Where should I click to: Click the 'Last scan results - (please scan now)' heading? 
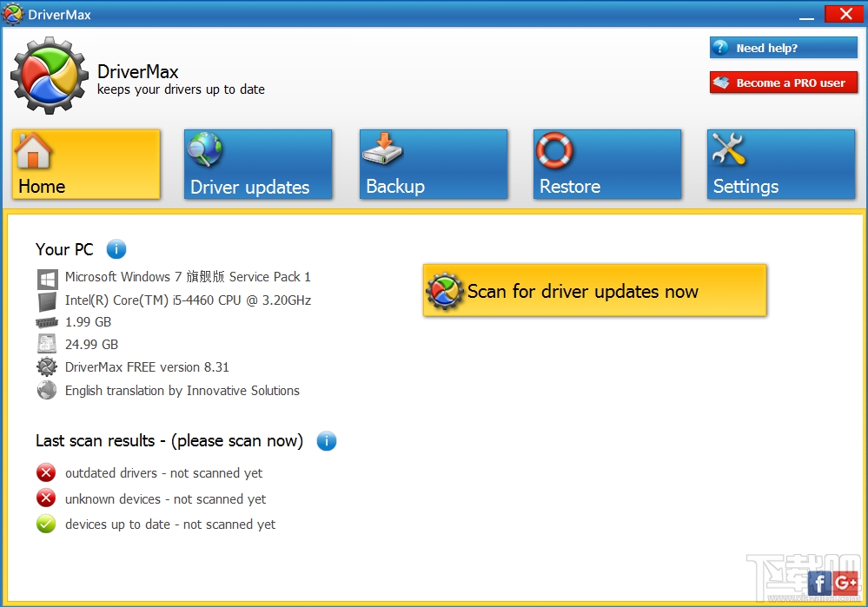click(169, 441)
